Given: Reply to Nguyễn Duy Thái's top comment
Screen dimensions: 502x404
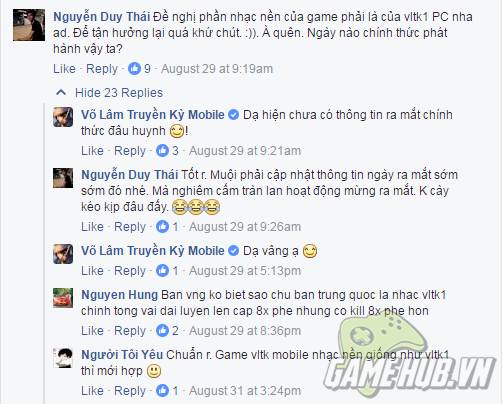Looking at the screenshot, I should [102, 69].
